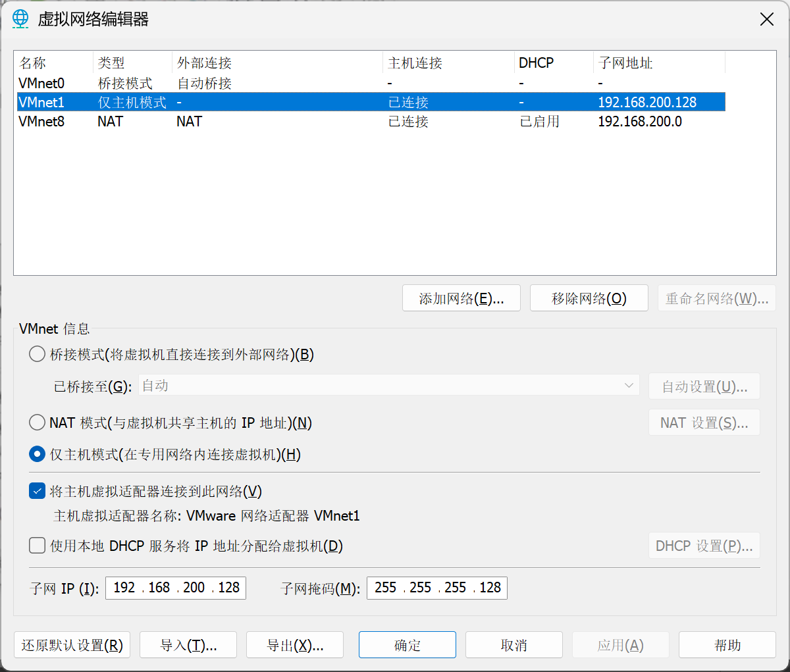Click the 导入(T)... button
Screen dimensions: 790x672
click(188, 645)
